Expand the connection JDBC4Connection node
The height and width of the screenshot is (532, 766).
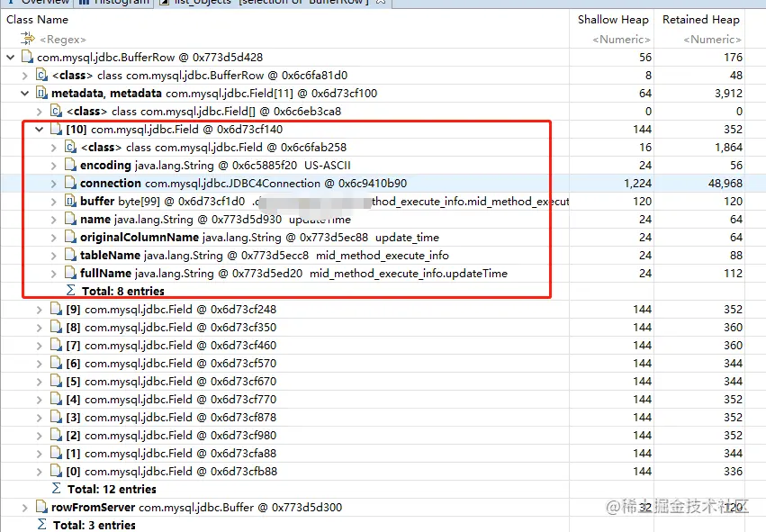(x=54, y=184)
